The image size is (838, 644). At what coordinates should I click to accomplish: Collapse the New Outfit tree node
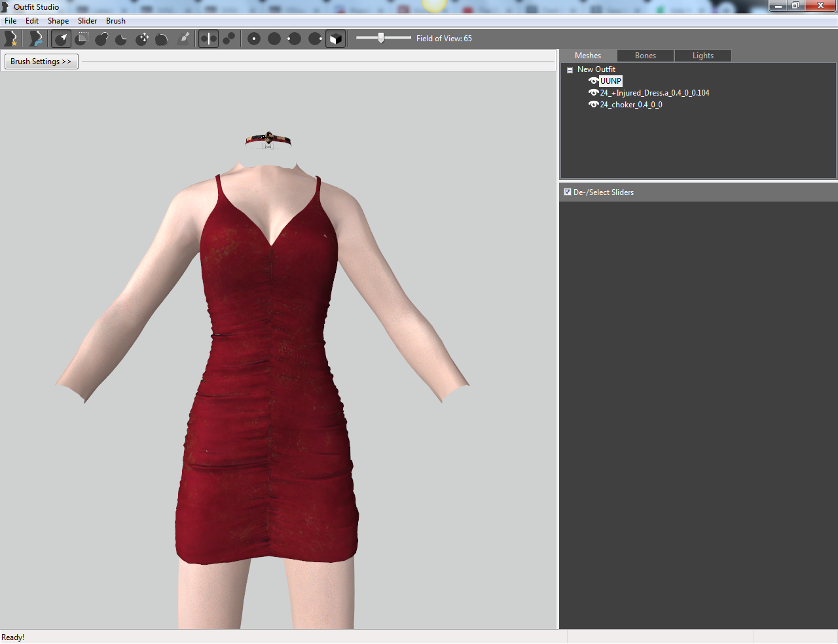[x=570, y=69]
